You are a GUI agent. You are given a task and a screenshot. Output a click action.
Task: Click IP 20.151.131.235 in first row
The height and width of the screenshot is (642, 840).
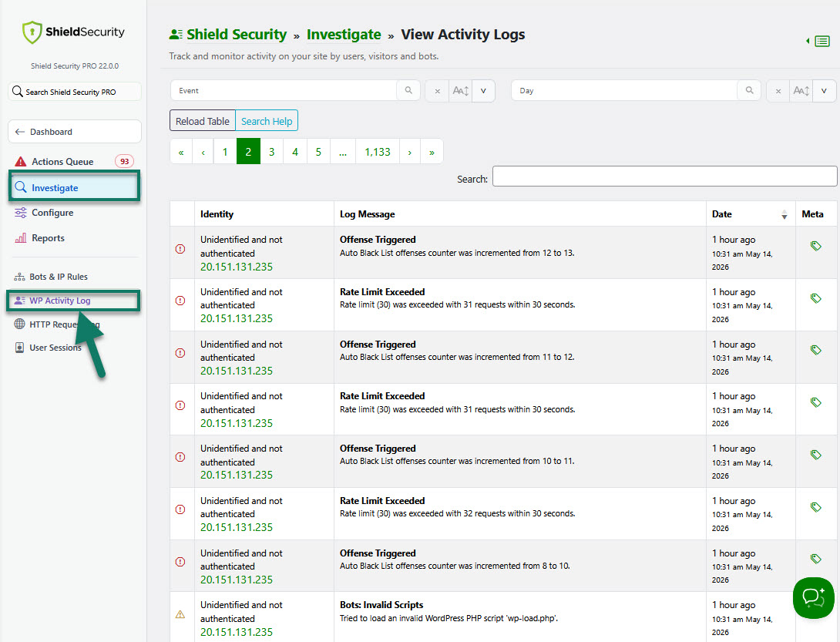click(x=237, y=267)
